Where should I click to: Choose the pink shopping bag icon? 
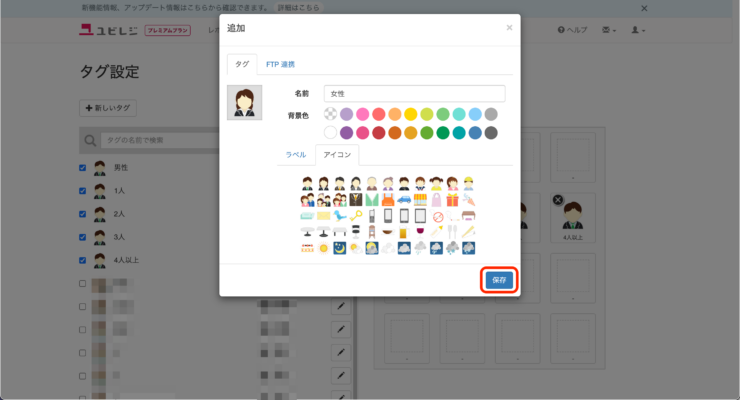coord(436,200)
